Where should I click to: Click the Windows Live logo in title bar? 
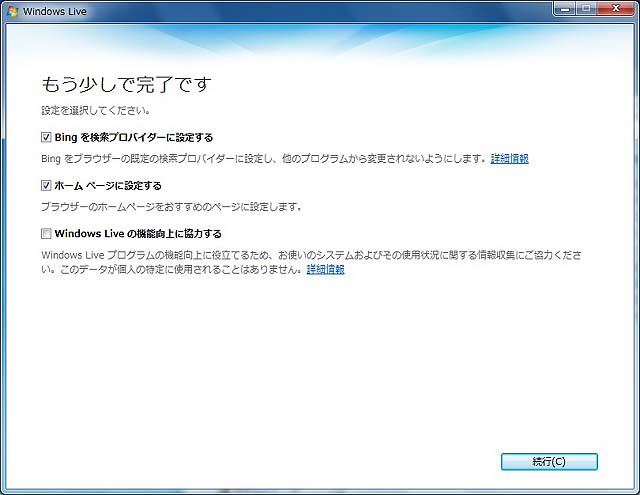[x=13, y=9]
